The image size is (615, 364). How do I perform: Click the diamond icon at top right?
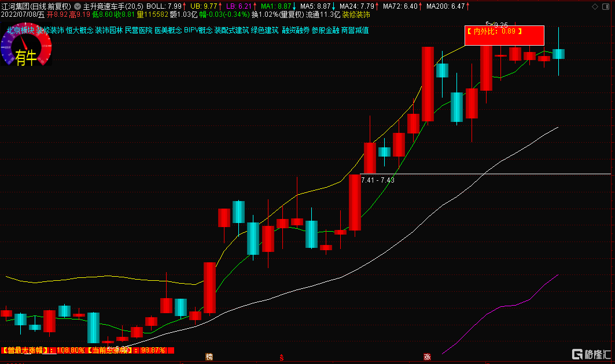595,6
